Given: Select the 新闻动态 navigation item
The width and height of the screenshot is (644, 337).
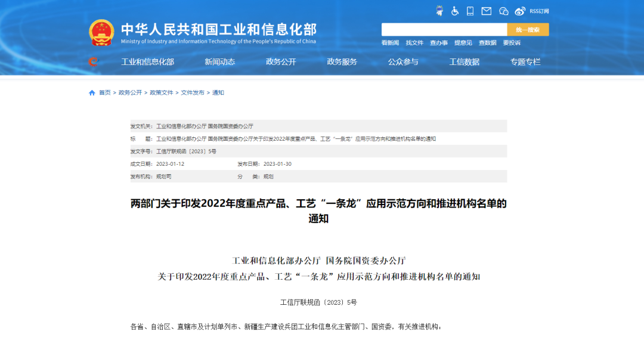Looking at the screenshot, I should click(x=220, y=62).
